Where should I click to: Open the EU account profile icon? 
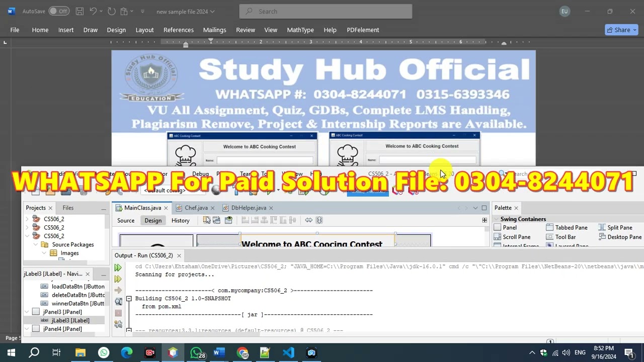tap(565, 11)
